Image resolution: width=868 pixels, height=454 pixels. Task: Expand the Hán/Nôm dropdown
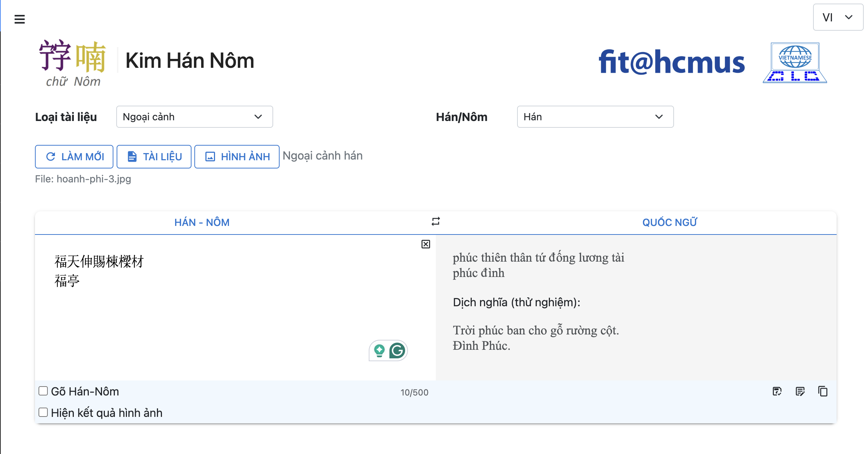coord(595,117)
